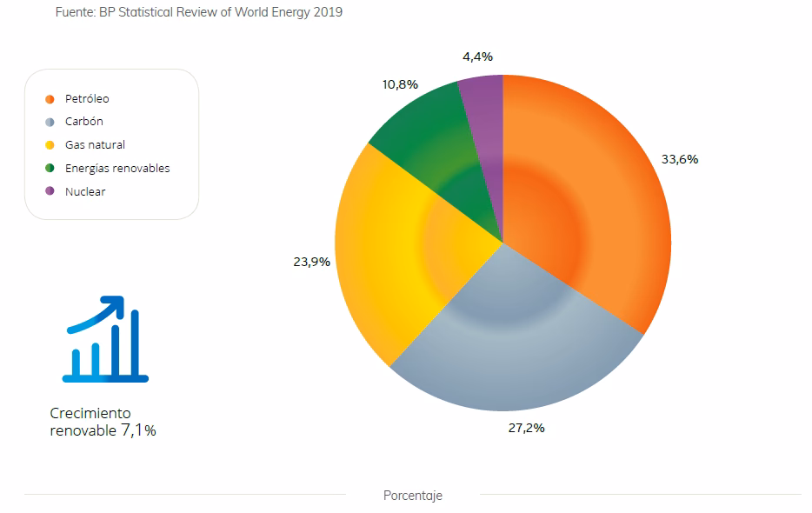This screenshot has width=812, height=513.
Task: Click the yellow Gas natural legend dot
Action: coord(50,145)
